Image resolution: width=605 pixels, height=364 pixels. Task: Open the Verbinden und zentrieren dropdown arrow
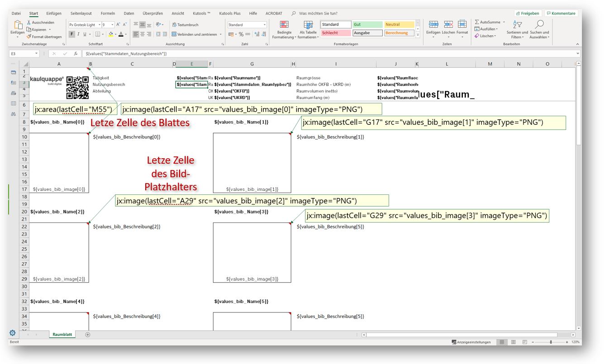[x=221, y=34]
